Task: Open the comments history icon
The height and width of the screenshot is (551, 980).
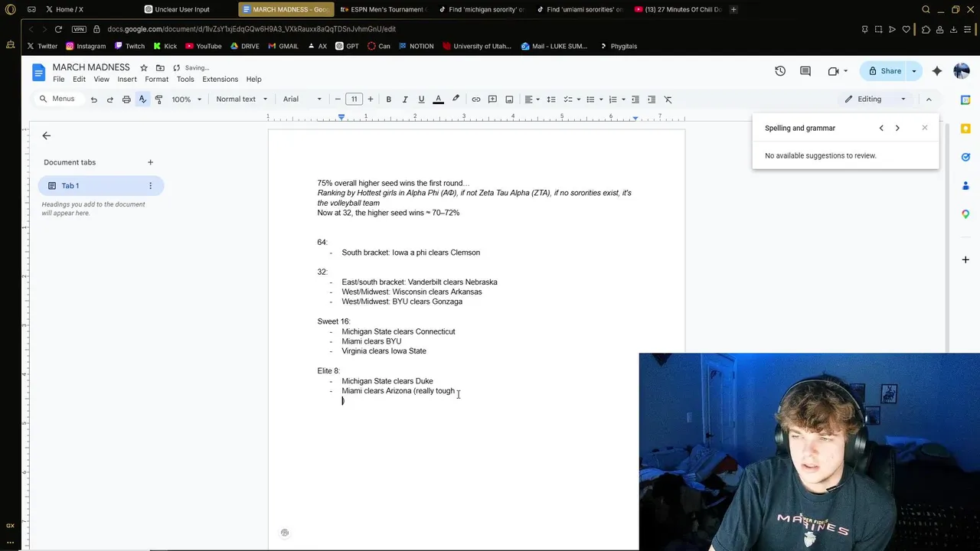Action: pyautogui.click(x=805, y=71)
